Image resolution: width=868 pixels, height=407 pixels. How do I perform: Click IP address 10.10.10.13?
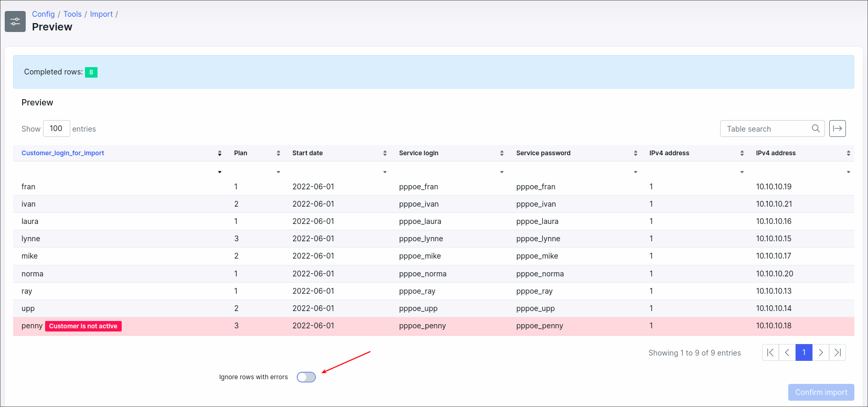[x=774, y=291]
